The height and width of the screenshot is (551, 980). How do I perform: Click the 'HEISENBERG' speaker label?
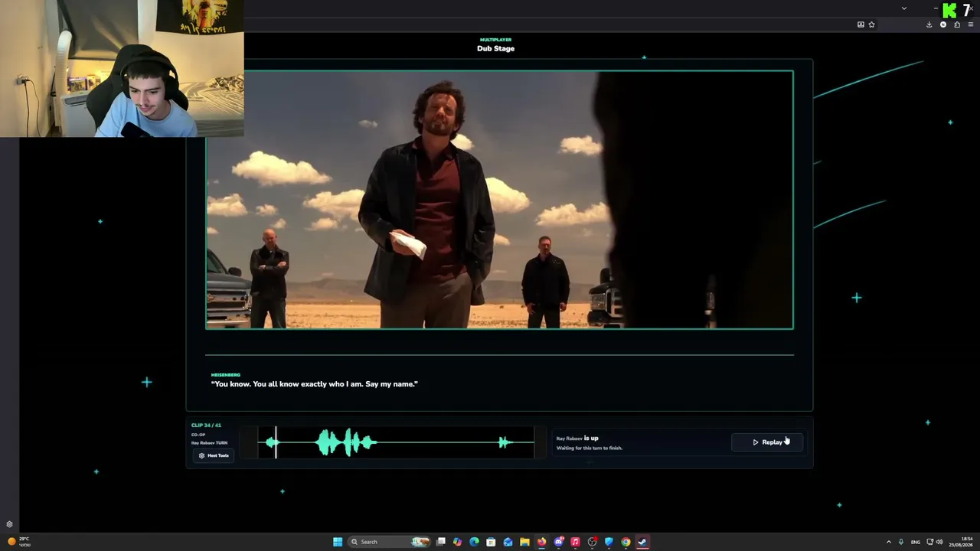226,375
